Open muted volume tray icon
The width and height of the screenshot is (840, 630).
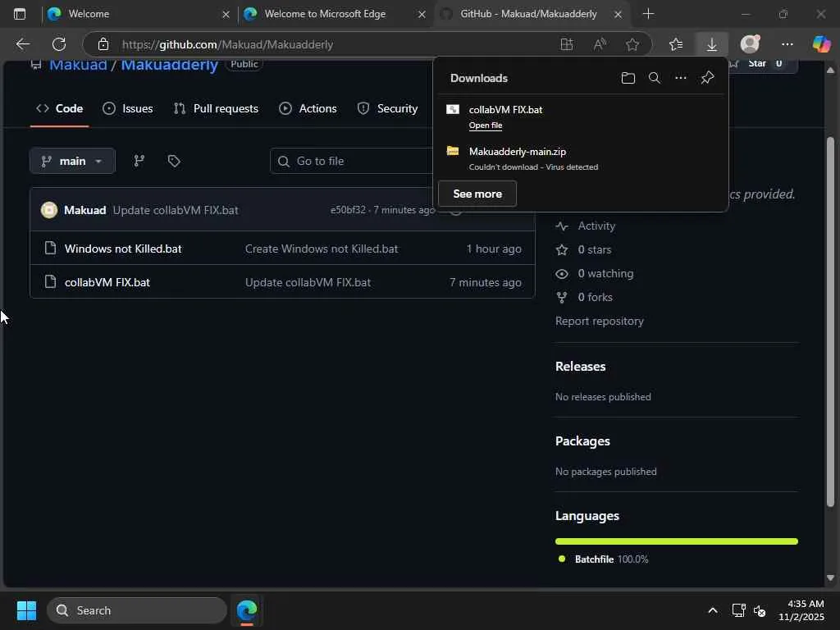tap(760, 610)
